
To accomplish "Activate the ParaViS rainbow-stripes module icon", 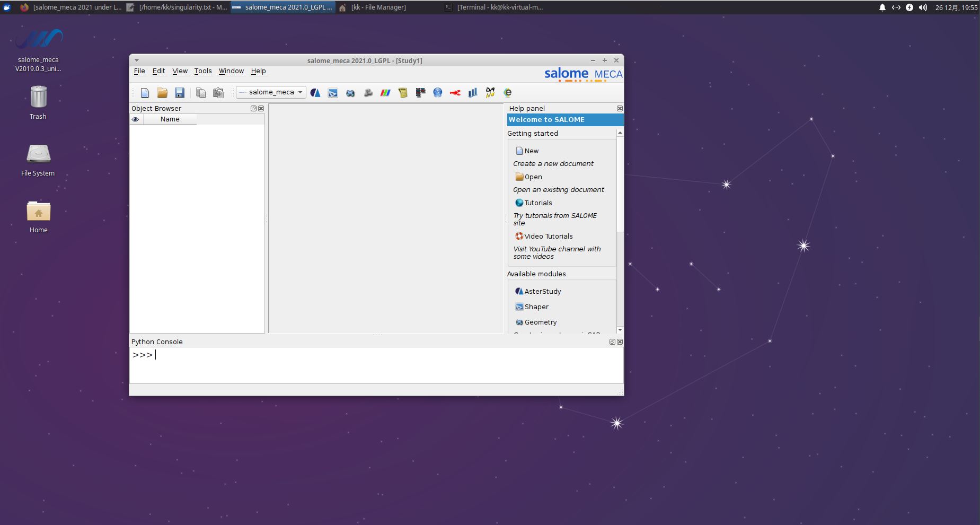I will [385, 93].
